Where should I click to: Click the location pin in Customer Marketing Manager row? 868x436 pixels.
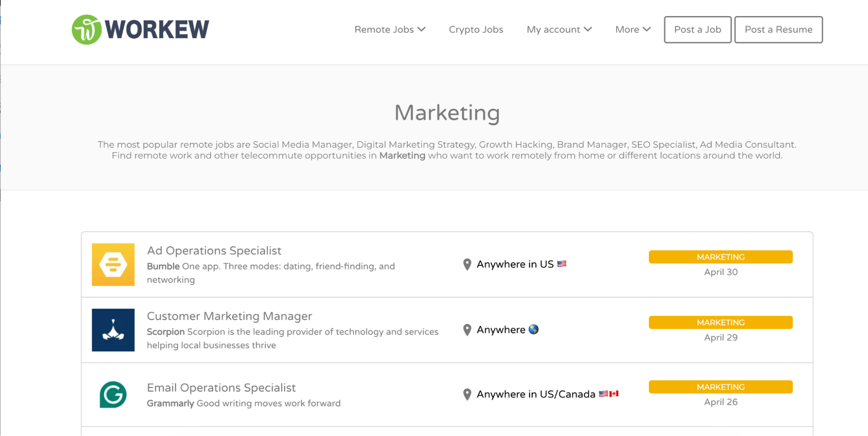(467, 330)
